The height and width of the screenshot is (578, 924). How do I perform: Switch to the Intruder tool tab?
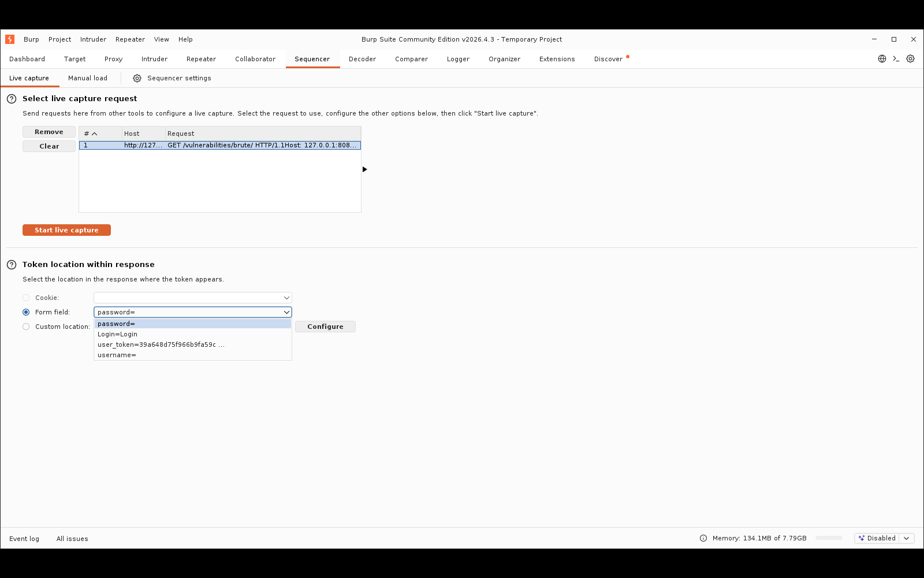pyautogui.click(x=154, y=59)
